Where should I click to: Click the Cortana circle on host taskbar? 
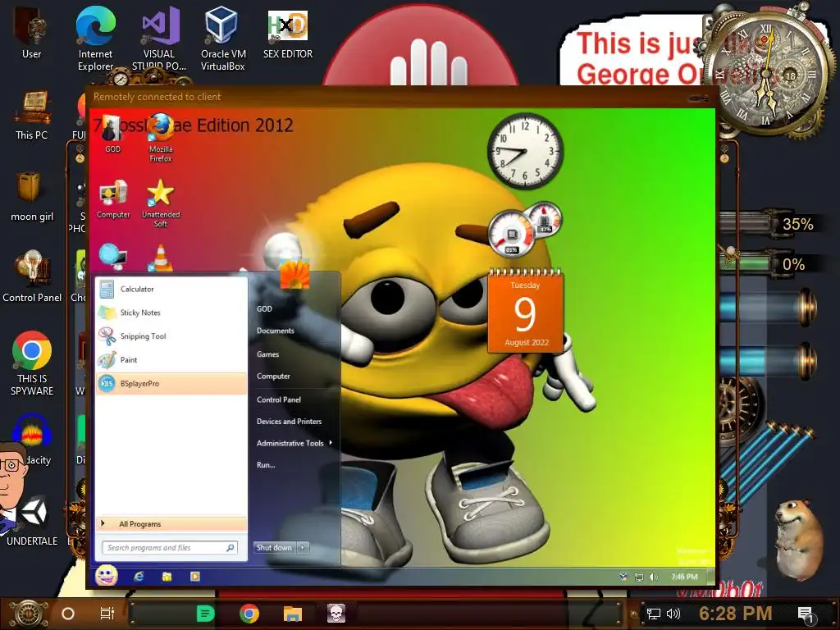coord(68,614)
